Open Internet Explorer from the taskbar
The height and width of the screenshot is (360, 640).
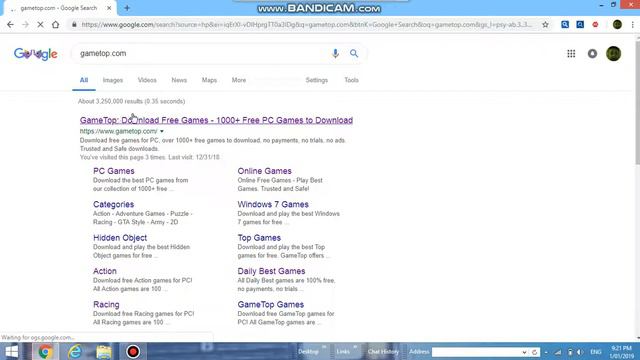pyautogui.click(x=75, y=351)
